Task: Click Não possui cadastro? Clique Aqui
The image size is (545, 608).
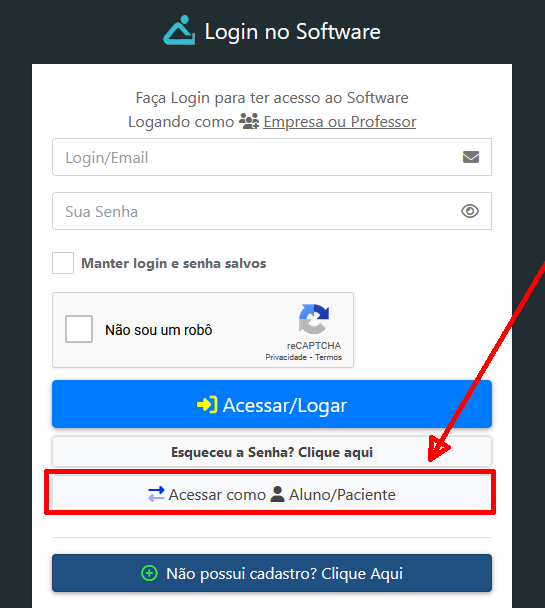Action: [x=272, y=573]
